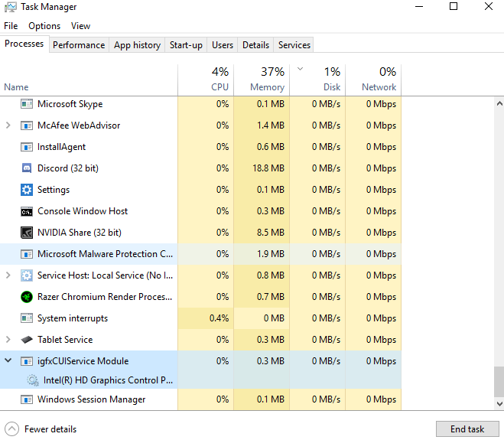The width and height of the screenshot is (504, 440).
Task: Click the Task Manager title bar icon
Action: click(x=11, y=7)
